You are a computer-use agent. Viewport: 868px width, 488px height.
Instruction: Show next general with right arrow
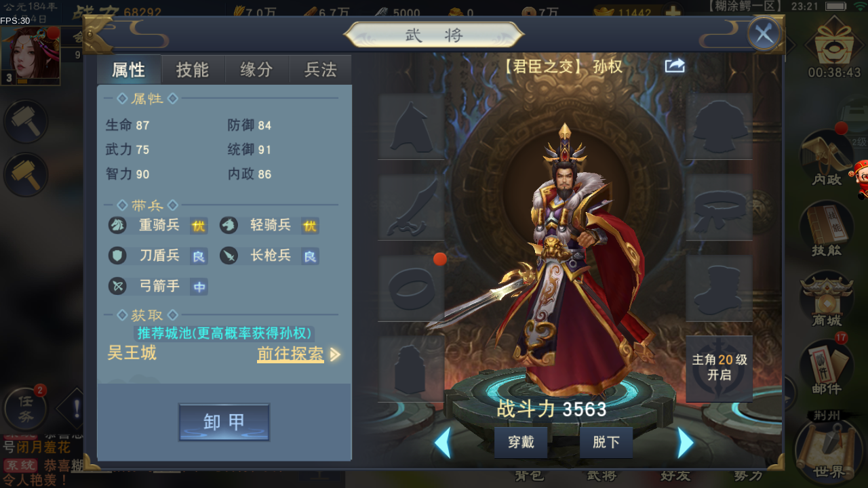[686, 443]
